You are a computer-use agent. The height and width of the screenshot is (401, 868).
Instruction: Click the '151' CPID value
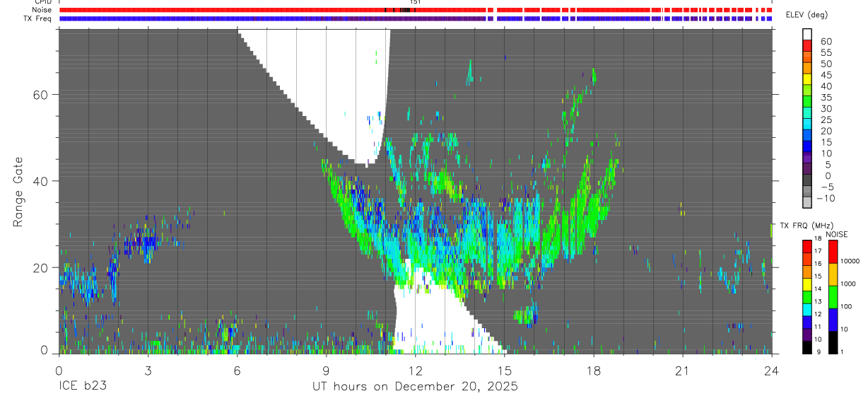(416, 2)
